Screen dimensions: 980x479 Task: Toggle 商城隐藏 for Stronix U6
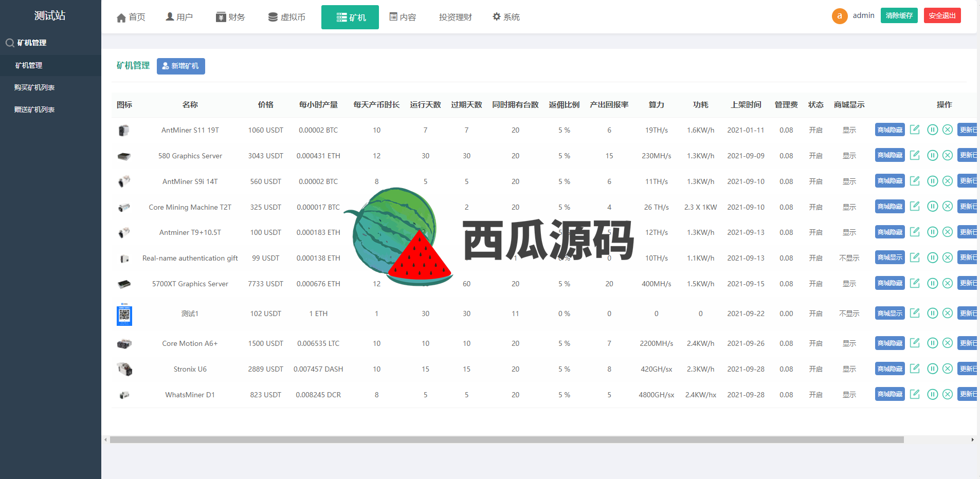click(x=890, y=369)
